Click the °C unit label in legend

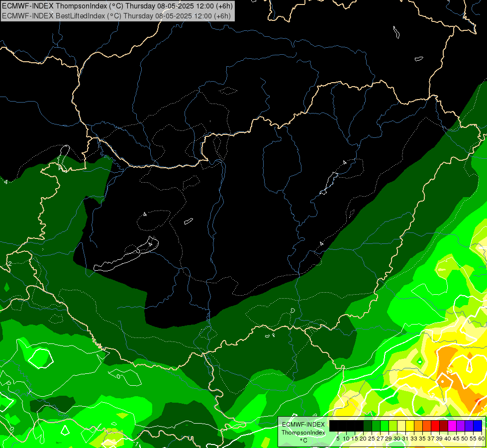(304, 441)
